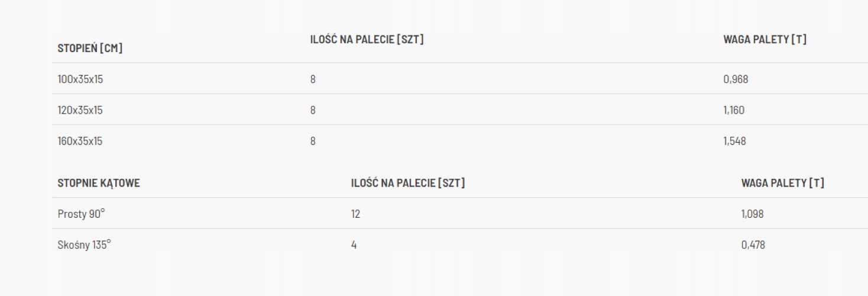Viewport: 868px width, 296px height.
Task: Click quantity 4 in the Skośny 135° row
Action: (x=354, y=244)
